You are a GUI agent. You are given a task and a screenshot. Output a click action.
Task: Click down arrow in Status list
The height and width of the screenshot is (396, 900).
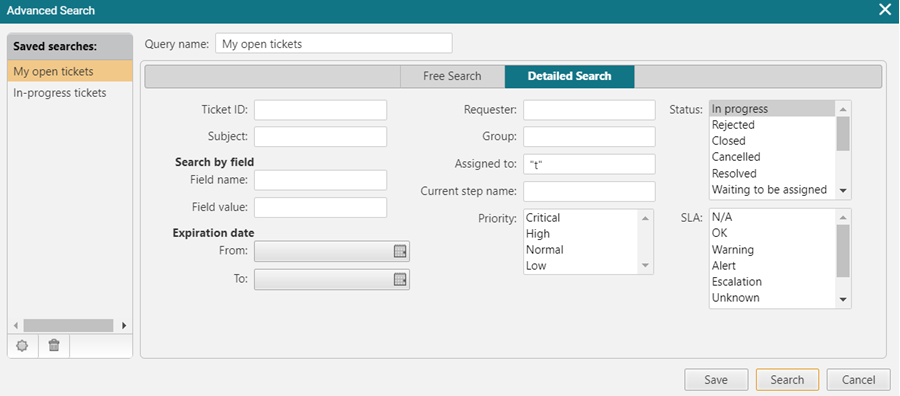(x=843, y=191)
